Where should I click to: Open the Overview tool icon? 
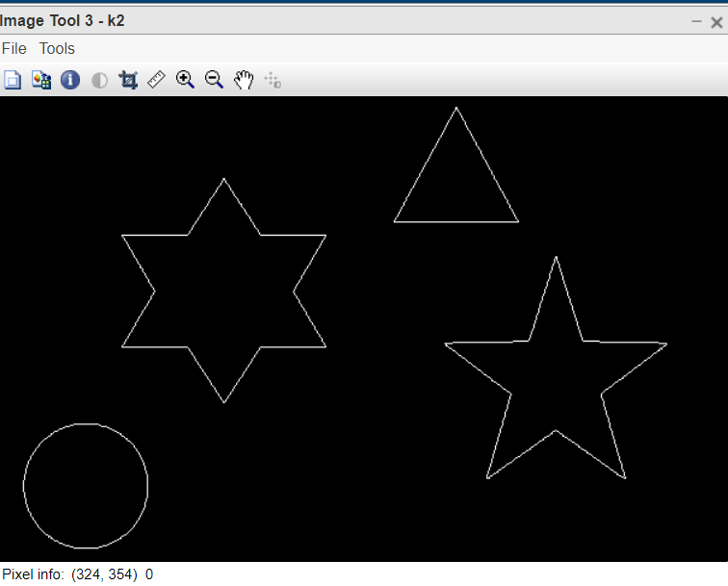click(13, 80)
